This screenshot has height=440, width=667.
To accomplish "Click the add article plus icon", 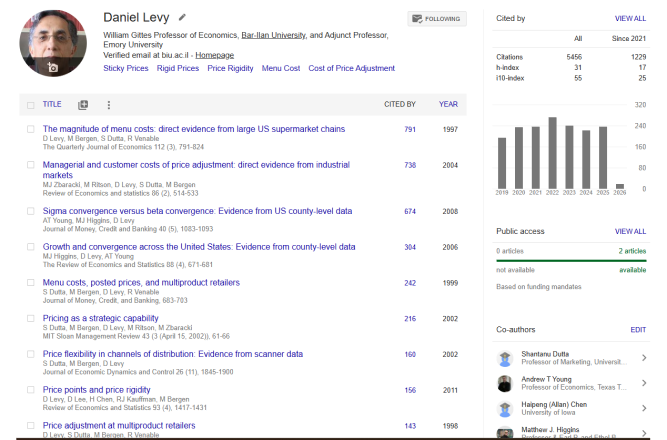I will tap(83, 104).
